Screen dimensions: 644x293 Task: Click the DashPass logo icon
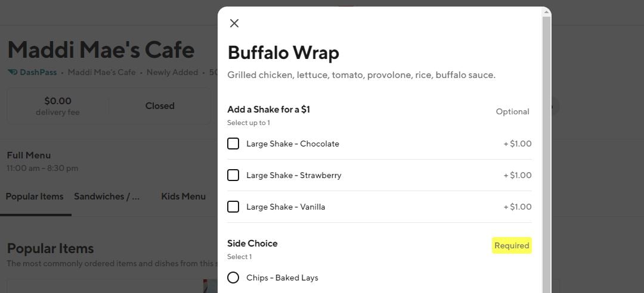12,72
